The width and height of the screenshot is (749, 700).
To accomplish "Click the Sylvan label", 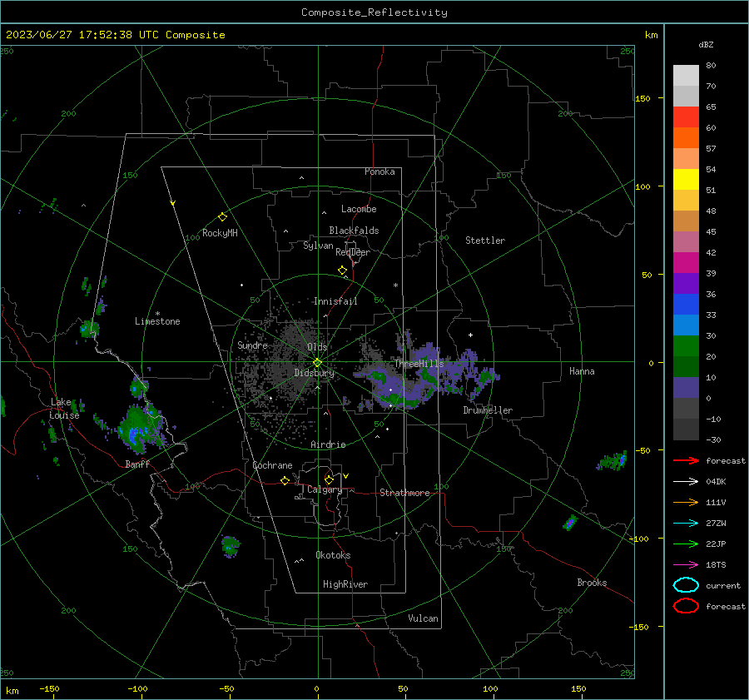I will pyautogui.click(x=318, y=246).
